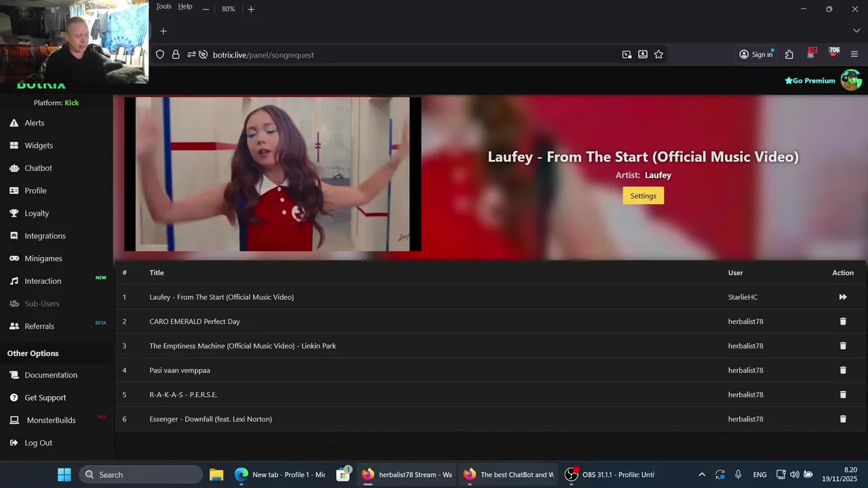Delete Essenger - Downfall from queue

(x=843, y=419)
